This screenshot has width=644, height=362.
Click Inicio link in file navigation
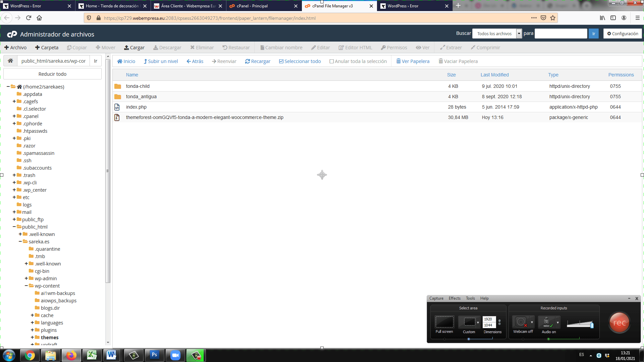126,61
